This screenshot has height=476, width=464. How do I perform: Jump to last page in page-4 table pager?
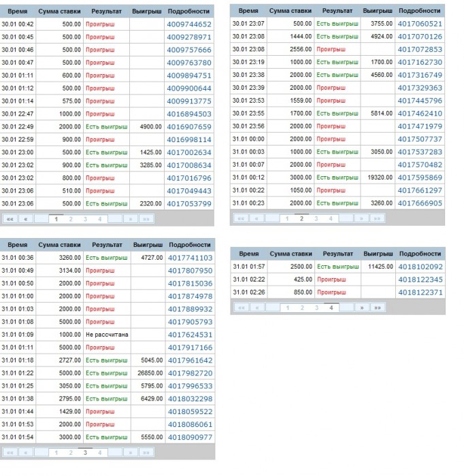click(378, 307)
